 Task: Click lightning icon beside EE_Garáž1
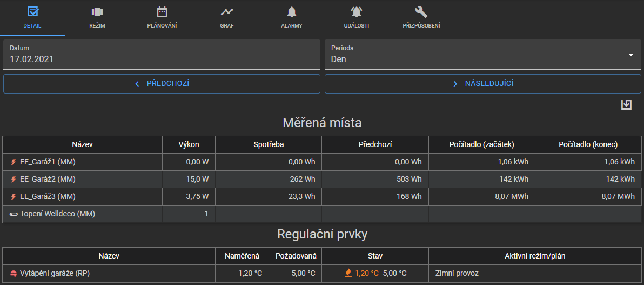[14, 162]
